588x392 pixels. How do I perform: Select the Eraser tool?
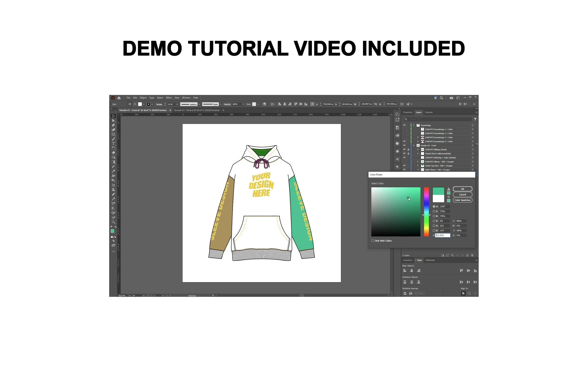113,153
